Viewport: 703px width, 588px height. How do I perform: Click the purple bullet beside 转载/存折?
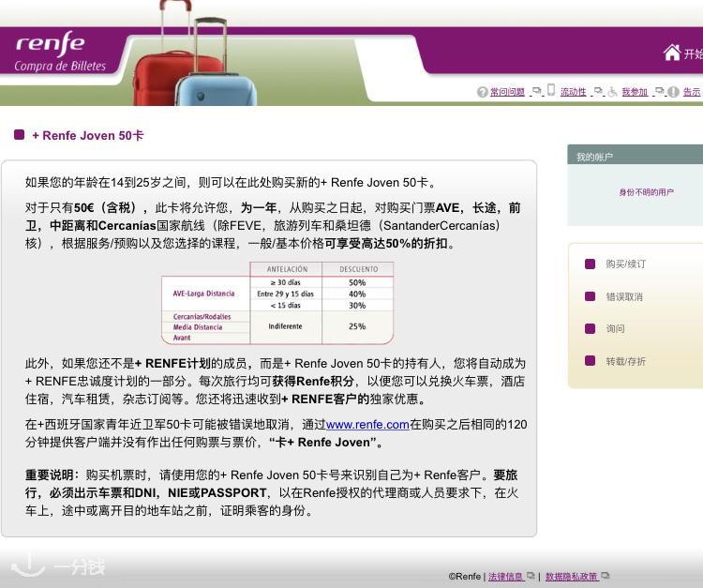[590, 361]
